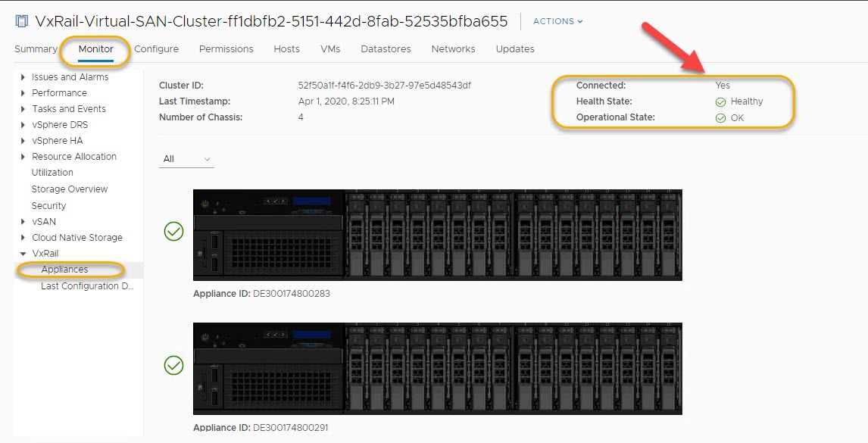Select the Monitor tab
Screen dimensions: 868x443
(x=95, y=48)
